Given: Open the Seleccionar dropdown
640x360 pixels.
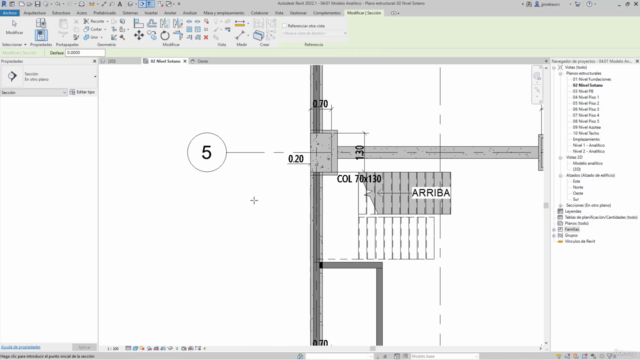Looking at the screenshot, I should coord(14,44).
